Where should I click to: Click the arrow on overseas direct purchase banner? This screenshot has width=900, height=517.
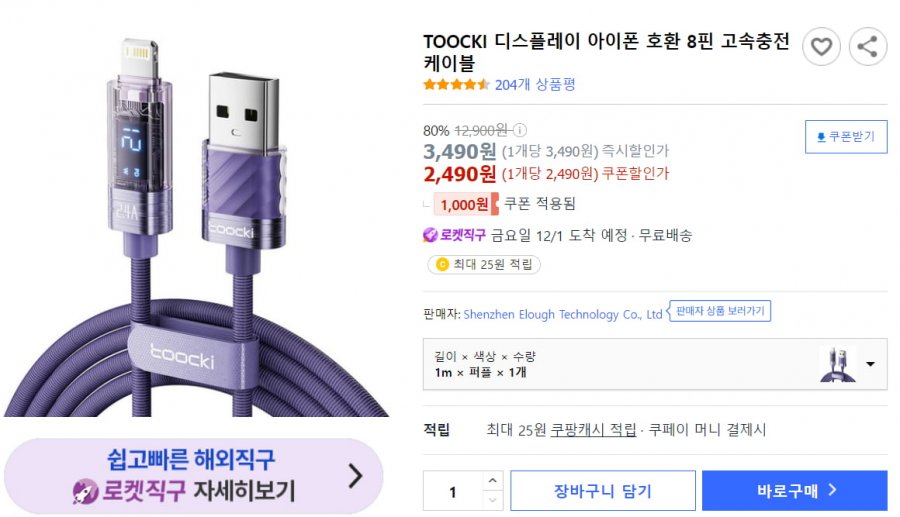coord(355,476)
